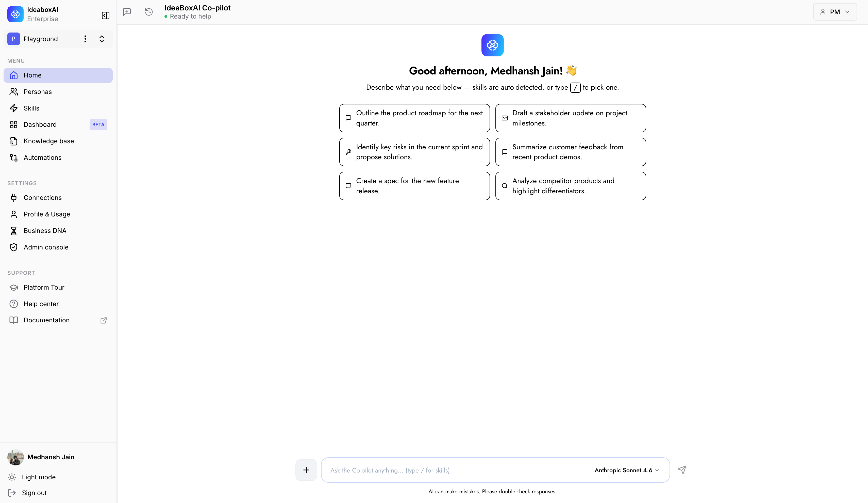Image resolution: width=868 pixels, height=503 pixels.
Task: Click the Business DNA helix icon
Action: pos(14,231)
